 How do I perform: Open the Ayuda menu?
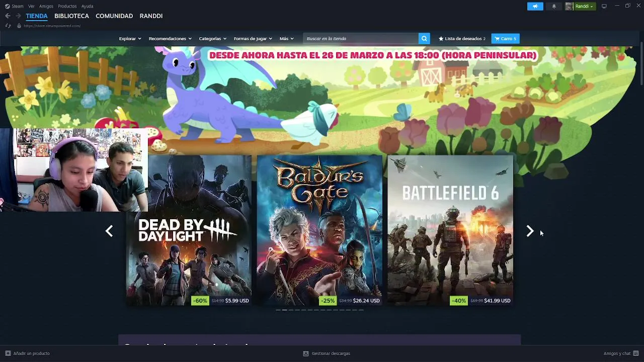(x=88, y=6)
